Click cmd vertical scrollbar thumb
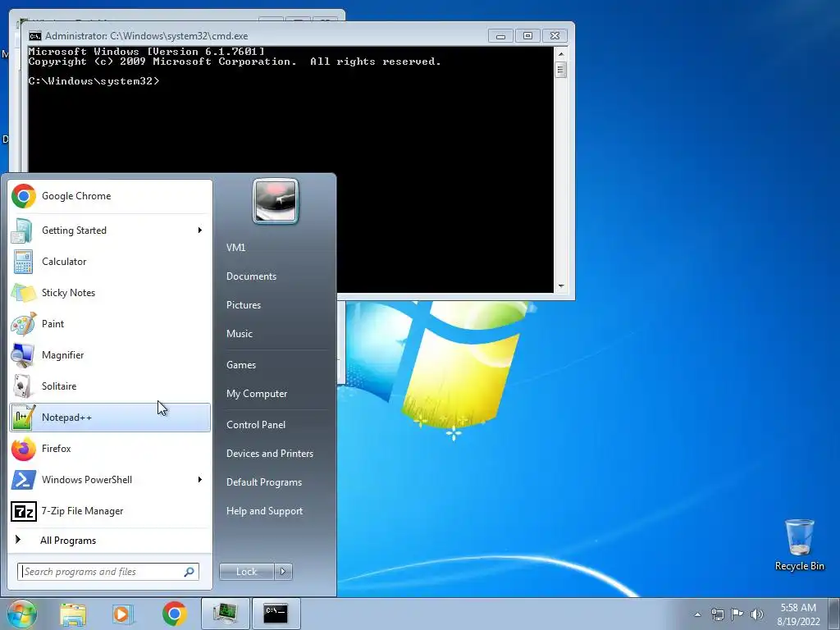The image size is (840, 630). (561, 70)
